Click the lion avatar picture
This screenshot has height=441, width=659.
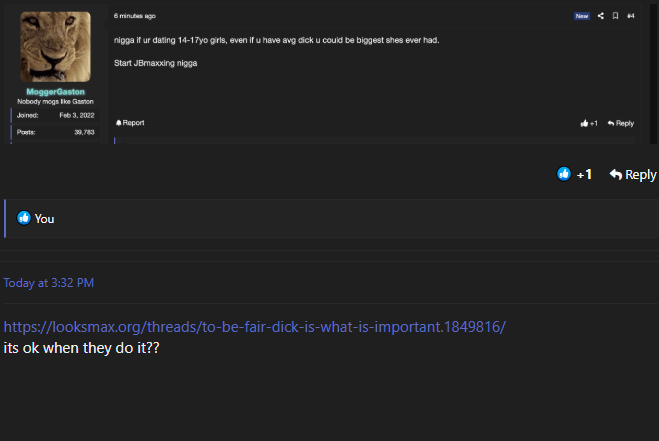pos(56,47)
